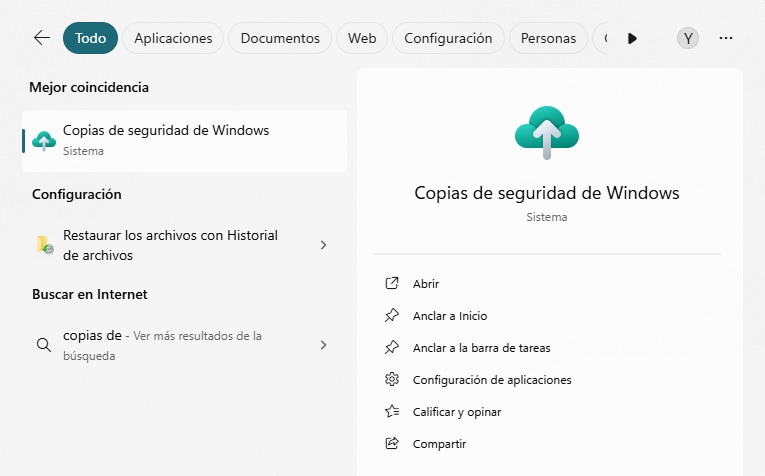The width and height of the screenshot is (765, 476).
Task: Expand chevron next to Restaurar los archivos
Action: (323, 245)
